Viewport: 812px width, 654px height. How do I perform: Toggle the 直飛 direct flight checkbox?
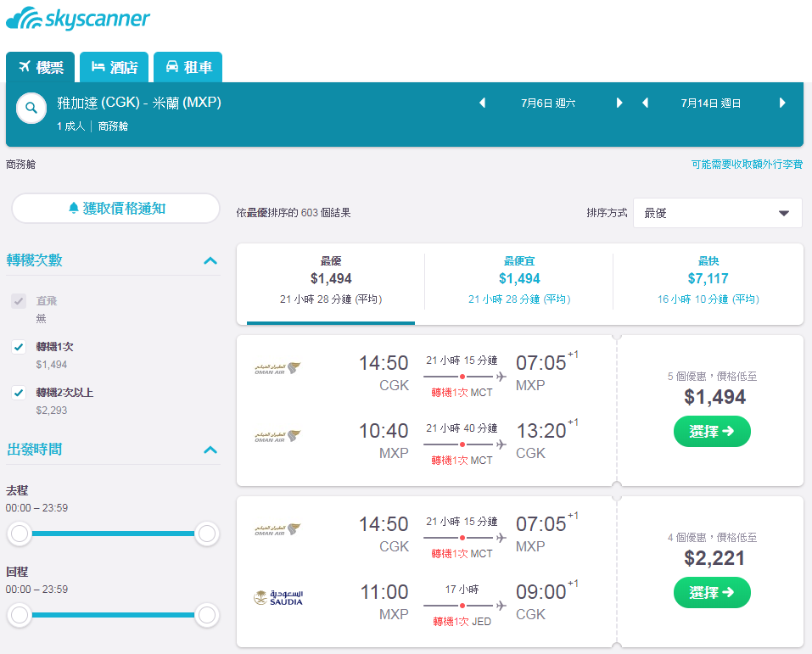(19, 301)
